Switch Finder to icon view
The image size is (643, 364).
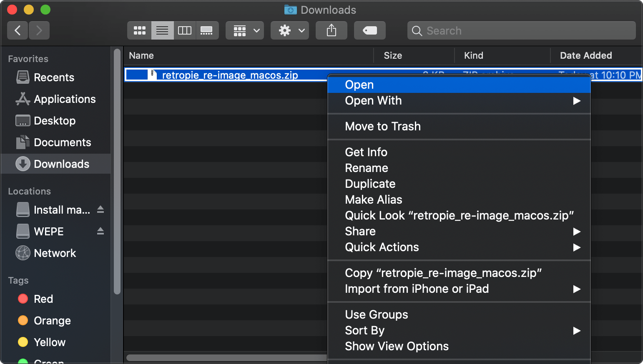coord(139,30)
